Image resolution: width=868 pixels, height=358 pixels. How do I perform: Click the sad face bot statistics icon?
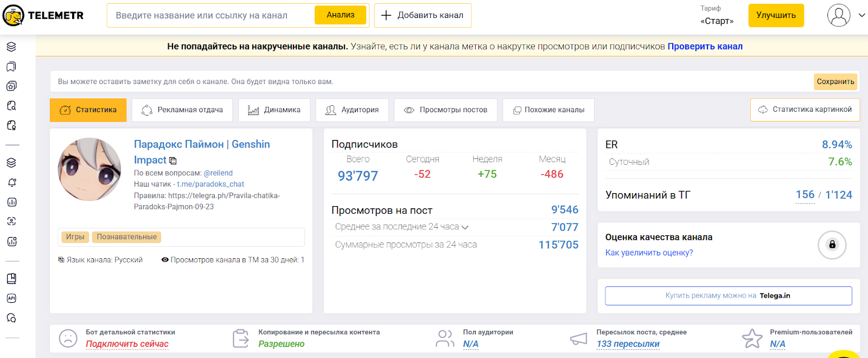click(68, 338)
